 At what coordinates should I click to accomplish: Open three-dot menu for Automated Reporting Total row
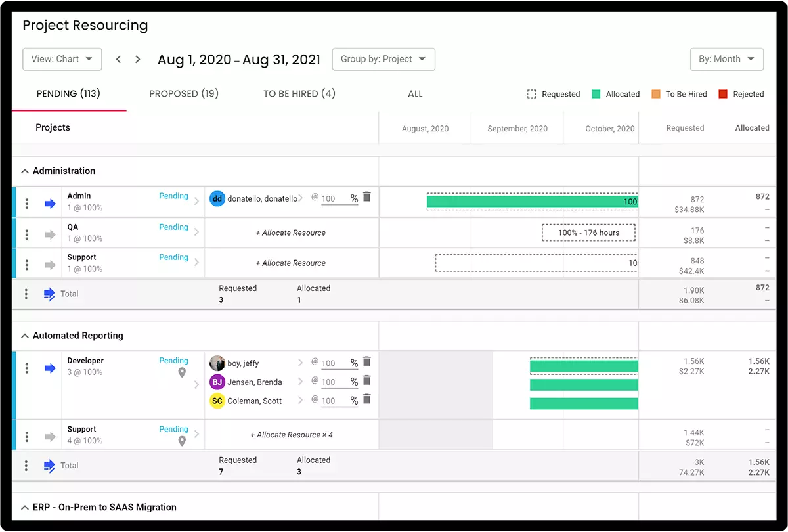click(x=26, y=466)
